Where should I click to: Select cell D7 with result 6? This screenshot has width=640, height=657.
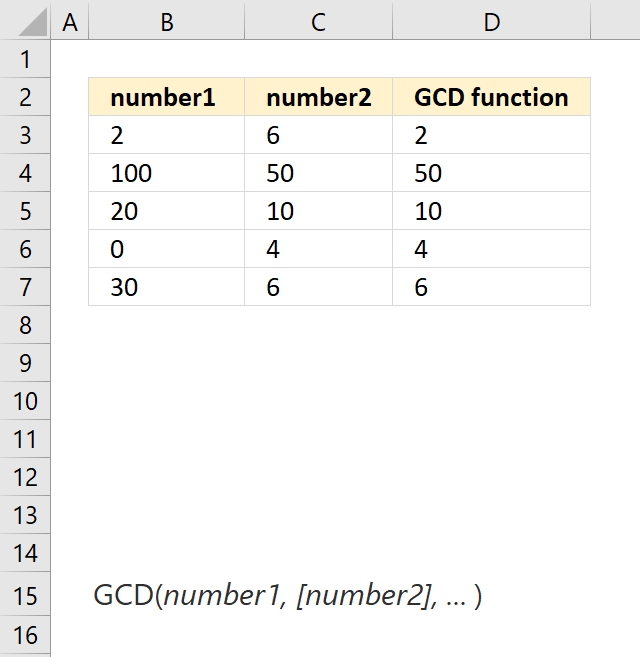(492, 287)
